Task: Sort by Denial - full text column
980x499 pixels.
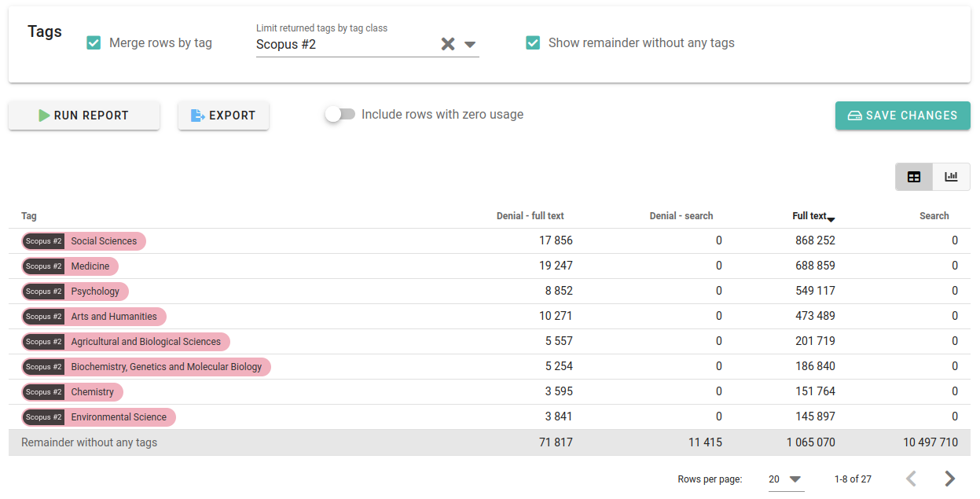Action: tap(530, 216)
